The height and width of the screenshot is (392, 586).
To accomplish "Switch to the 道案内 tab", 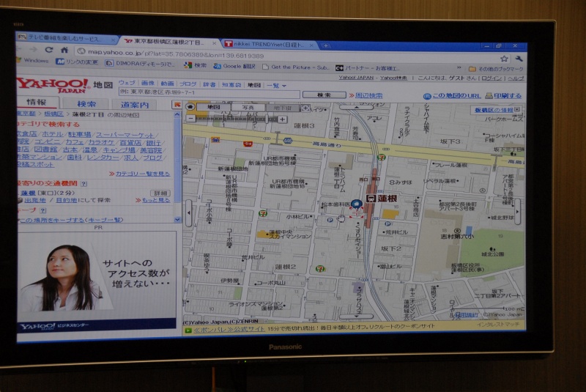I will [135, 105].
